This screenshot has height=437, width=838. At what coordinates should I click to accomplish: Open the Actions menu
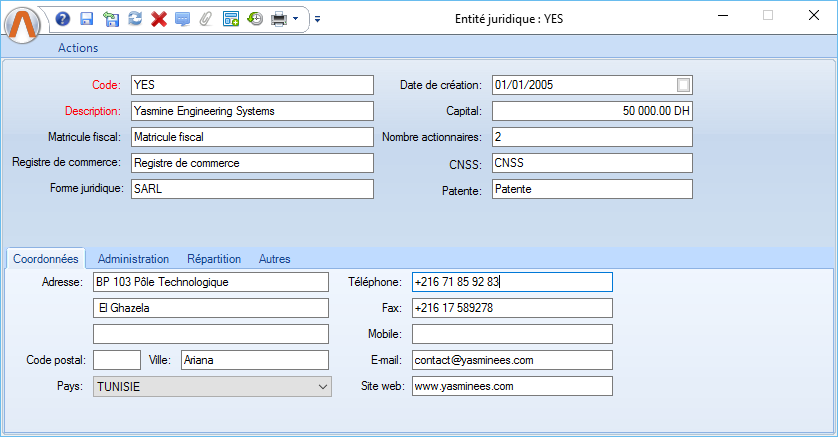click(78, 47)
